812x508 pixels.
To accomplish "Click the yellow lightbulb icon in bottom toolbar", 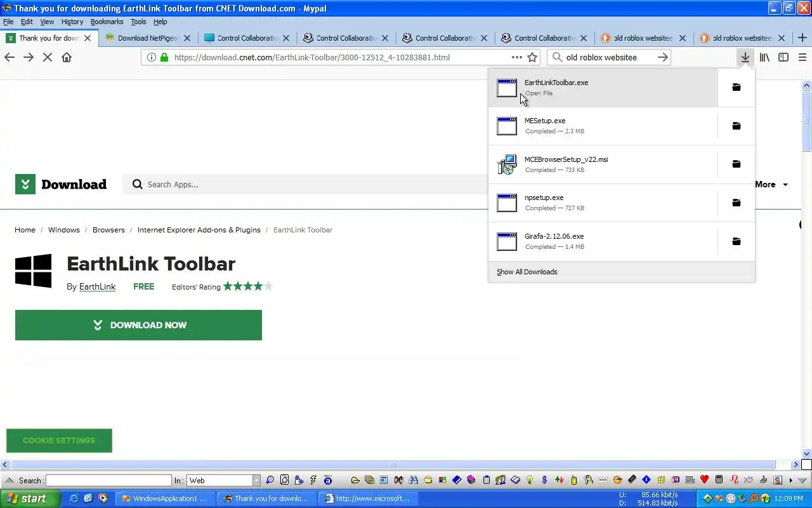I will (x=529, y=480).
